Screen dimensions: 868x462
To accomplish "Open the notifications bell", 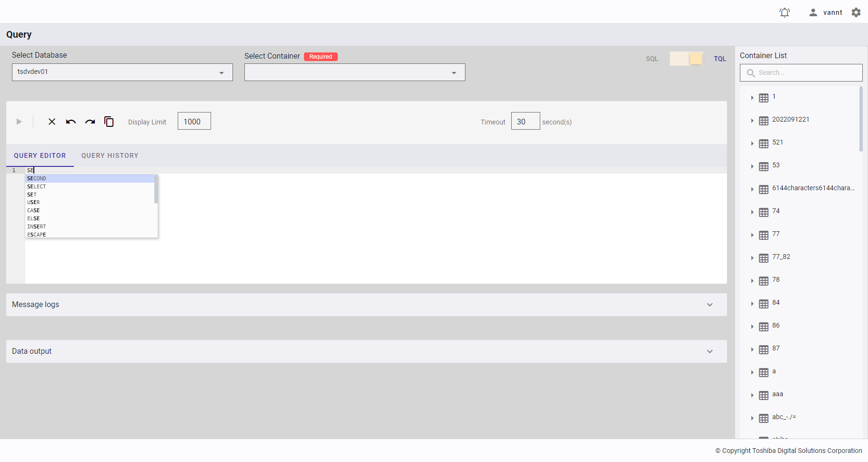I will point(785,12).
